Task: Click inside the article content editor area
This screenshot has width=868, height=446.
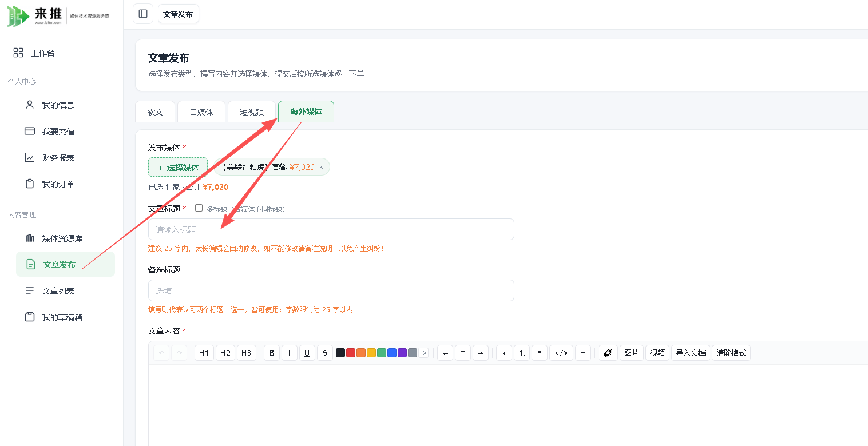Action: pyautogui.click(x=508, y=405)
